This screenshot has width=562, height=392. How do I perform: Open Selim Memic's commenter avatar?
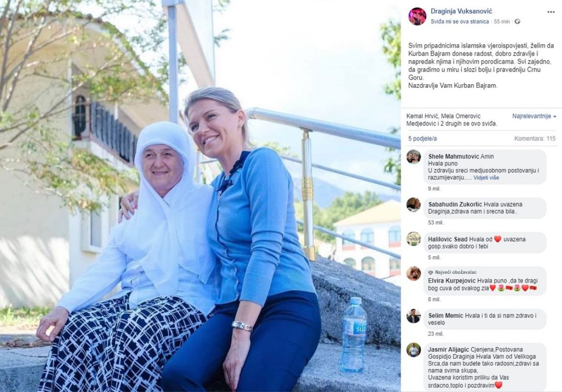click(413, 316)
